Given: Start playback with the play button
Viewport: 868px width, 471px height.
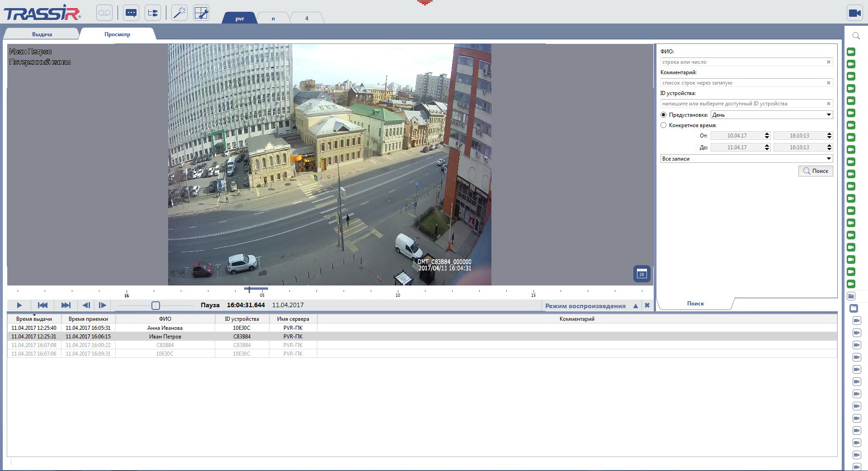Looking at the screenshot, I should [19, 305].
